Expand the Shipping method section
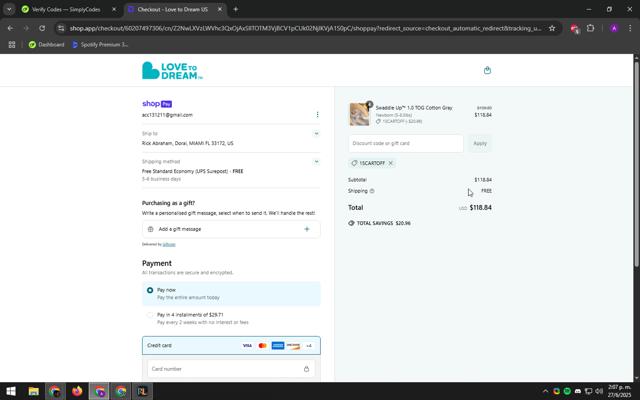 point(316,162)
